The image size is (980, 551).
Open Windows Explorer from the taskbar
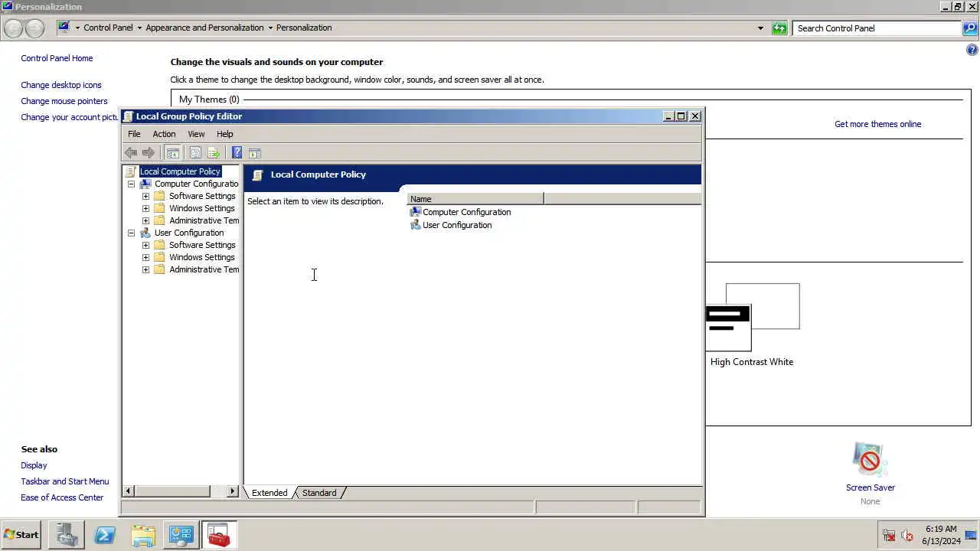143,535
